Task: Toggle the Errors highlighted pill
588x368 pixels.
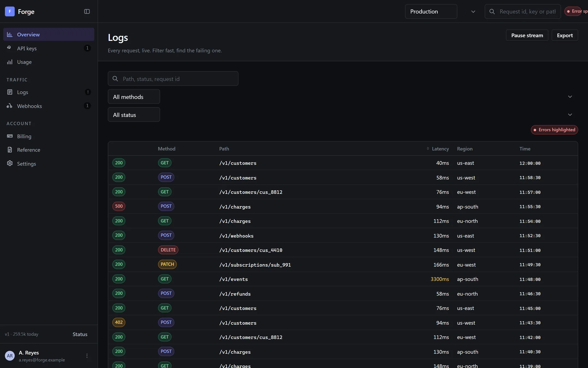Action: click(x=554, y=130)
